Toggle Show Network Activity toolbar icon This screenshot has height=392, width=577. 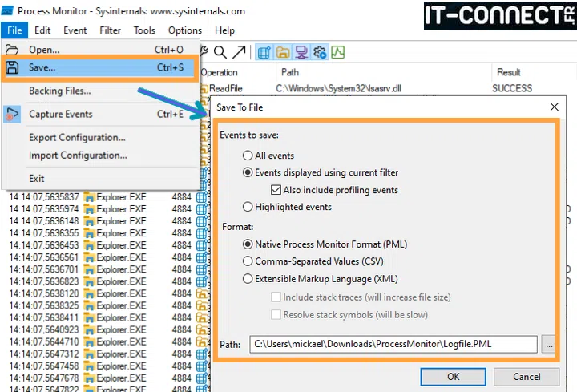point(301,52)
